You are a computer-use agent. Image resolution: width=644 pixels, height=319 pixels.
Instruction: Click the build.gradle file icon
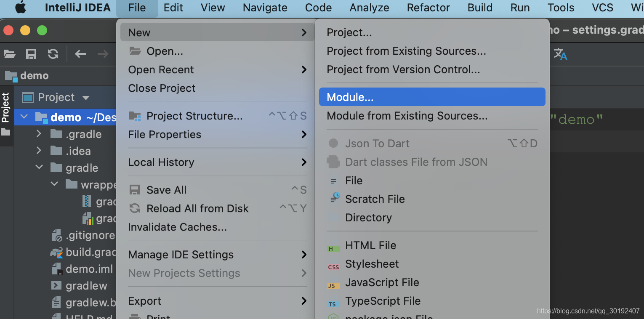click(x=57, y=253)
